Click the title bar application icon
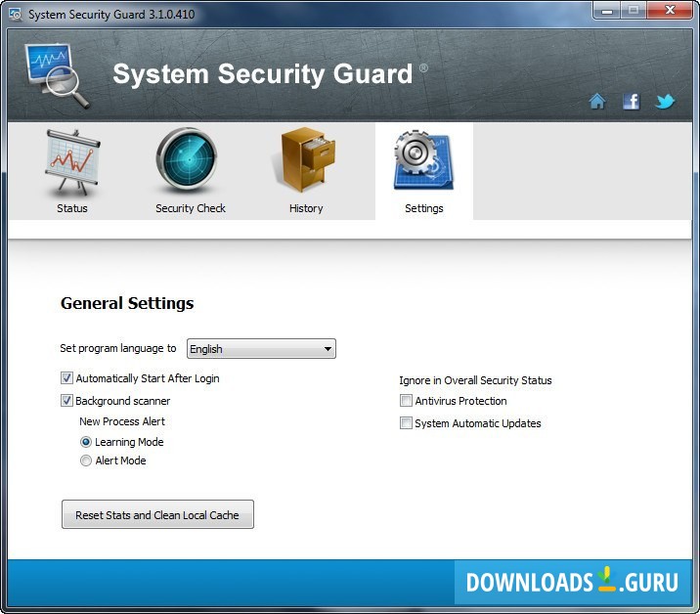This screenshot has width=700, height=614. 16,15
